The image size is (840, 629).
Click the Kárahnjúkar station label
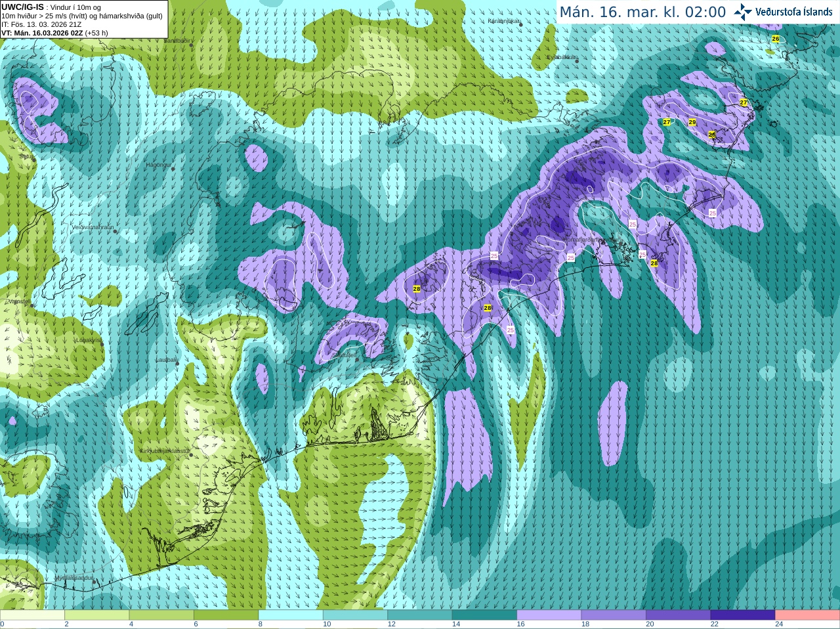[504, 21]
